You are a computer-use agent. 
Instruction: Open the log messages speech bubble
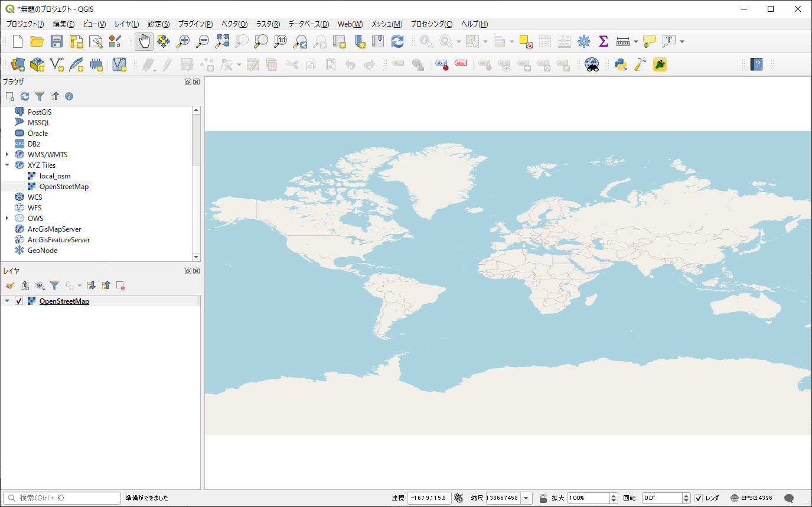point(788,498)
